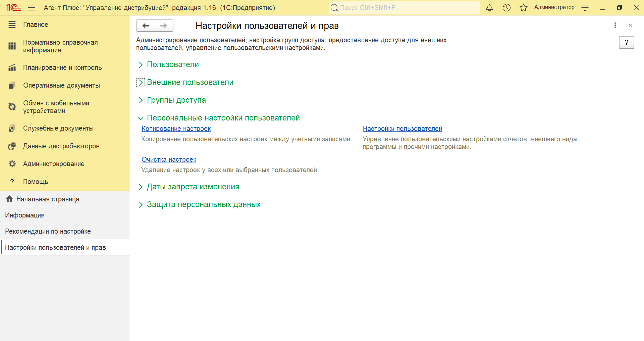Go back with left arrow button
Viewport: 644px width, 341px height.
[x=146, y=26]
